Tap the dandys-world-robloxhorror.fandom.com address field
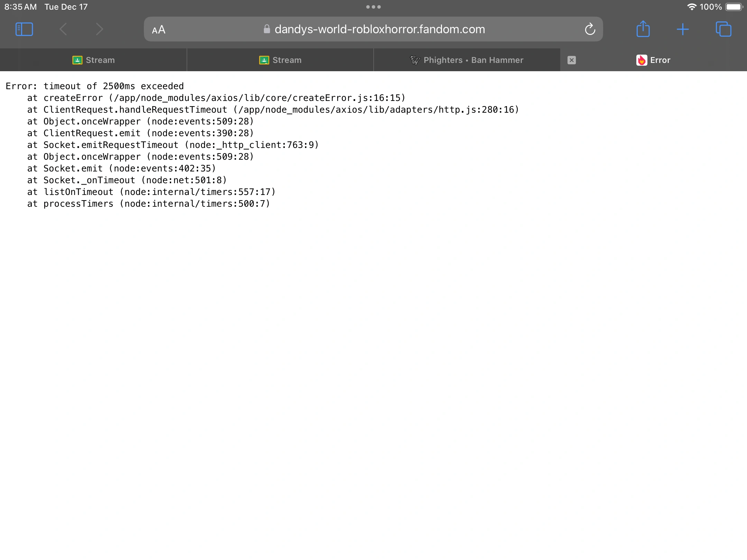747x560 pixels. (x=379, y=29)
